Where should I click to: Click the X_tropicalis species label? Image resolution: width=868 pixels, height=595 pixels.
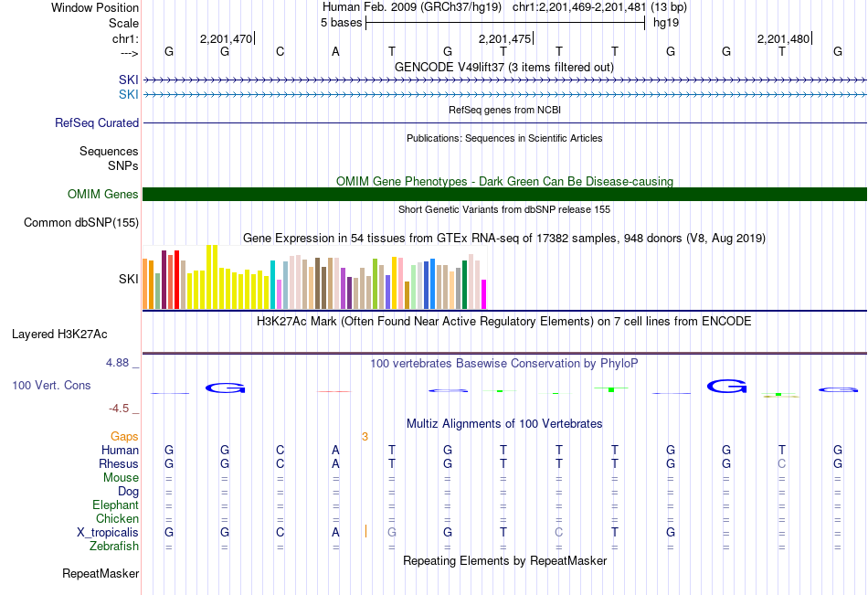(x=108, y=533)
